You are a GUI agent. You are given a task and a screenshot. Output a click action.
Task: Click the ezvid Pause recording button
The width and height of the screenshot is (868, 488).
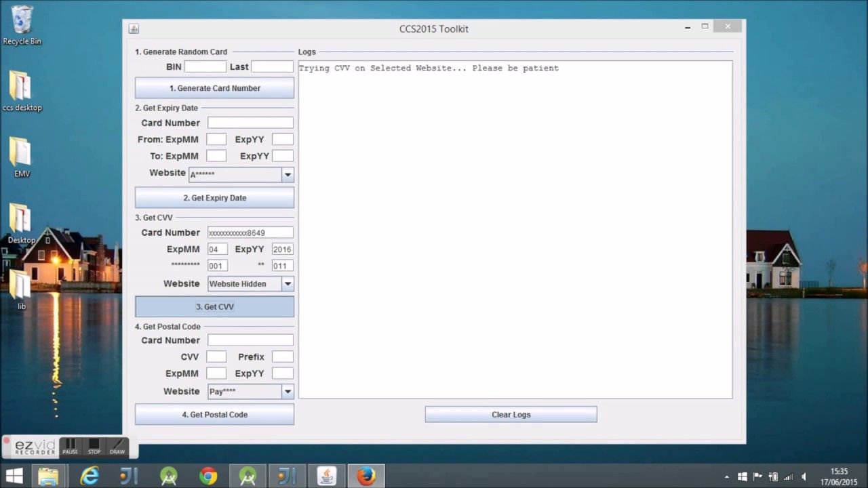coord(70,447)
